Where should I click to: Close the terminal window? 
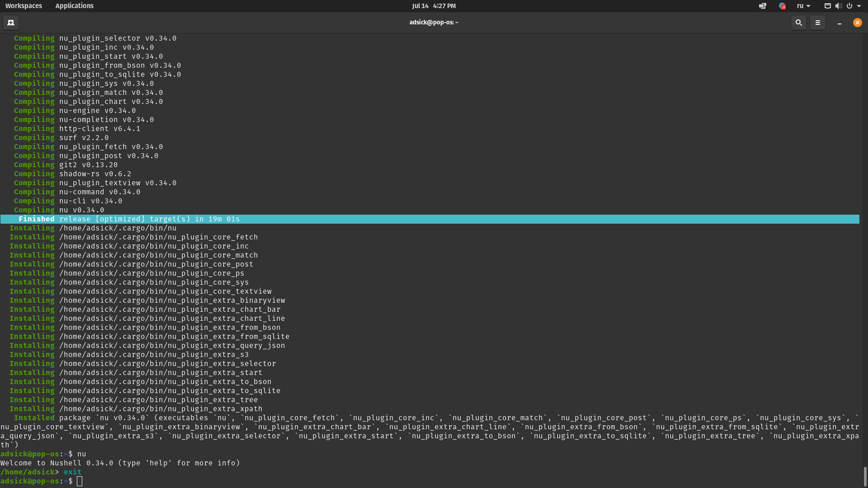tap(857, 22)
